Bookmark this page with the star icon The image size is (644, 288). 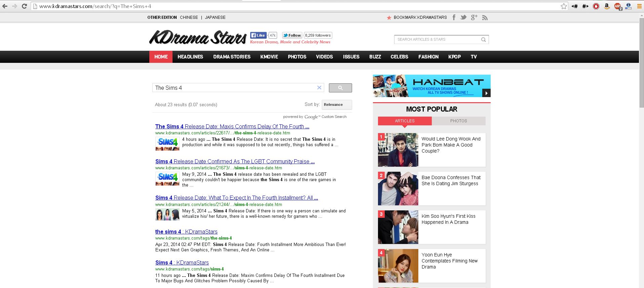pos(564,6)
